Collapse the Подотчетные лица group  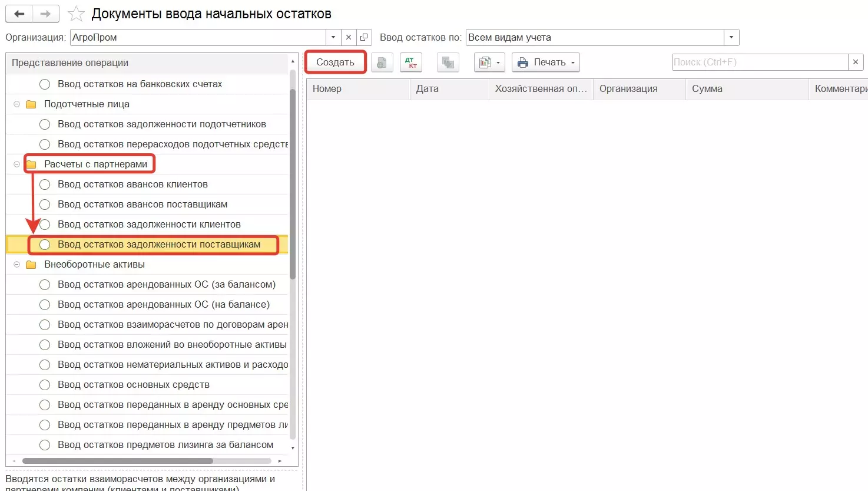click(16, 104)
